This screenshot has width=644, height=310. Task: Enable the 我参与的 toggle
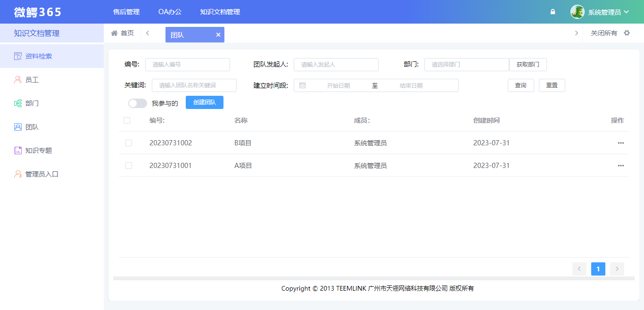pos(137,102)
